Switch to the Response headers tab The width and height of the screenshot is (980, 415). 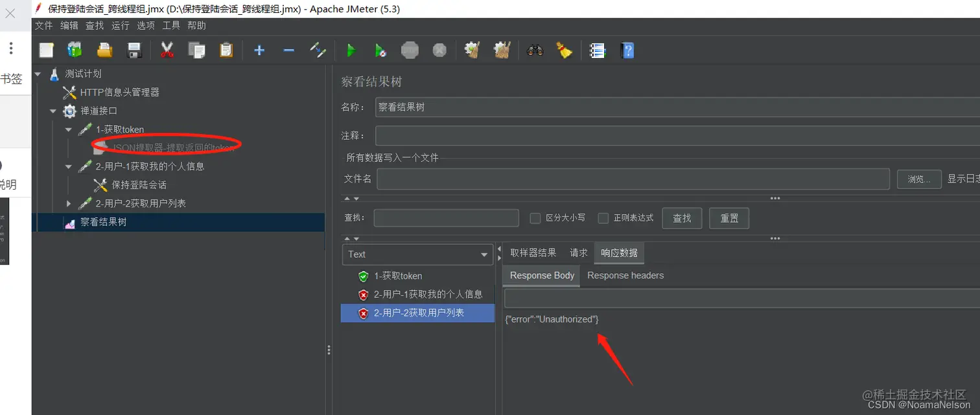click(625, 275)
